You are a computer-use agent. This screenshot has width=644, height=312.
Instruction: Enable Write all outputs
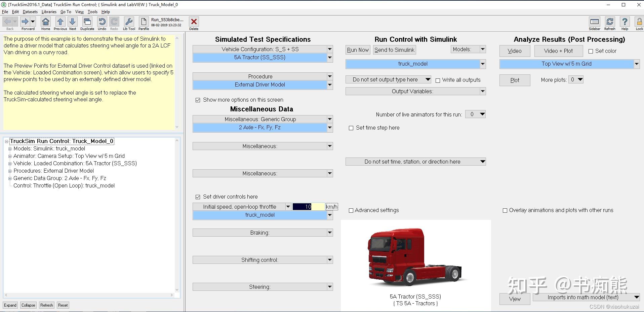point(438,80)
